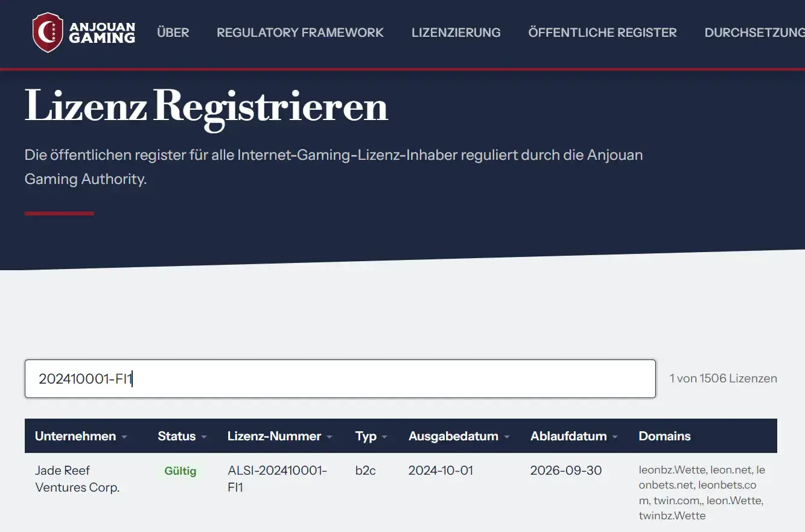The width and height of the screenshot is (805, 532).
Task: Open the ÖFFENTLICHE REGISTER menu
Action: pyautogui.click(x=603, y=33)
